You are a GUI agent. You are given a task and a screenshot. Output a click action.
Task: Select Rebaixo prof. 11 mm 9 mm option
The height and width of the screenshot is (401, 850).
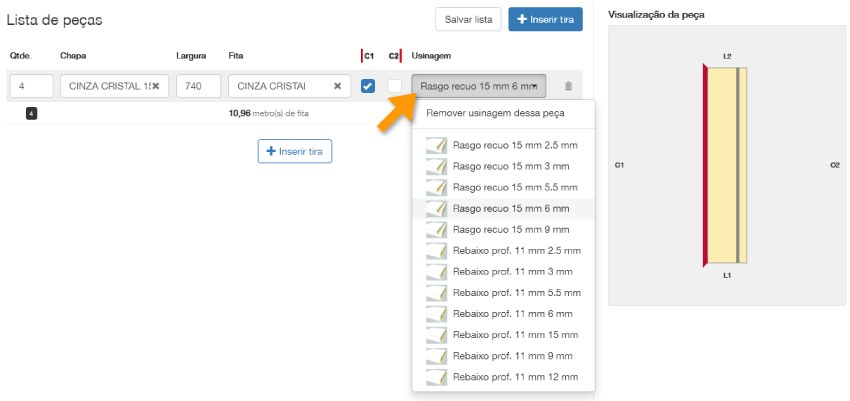click(503, 356)
